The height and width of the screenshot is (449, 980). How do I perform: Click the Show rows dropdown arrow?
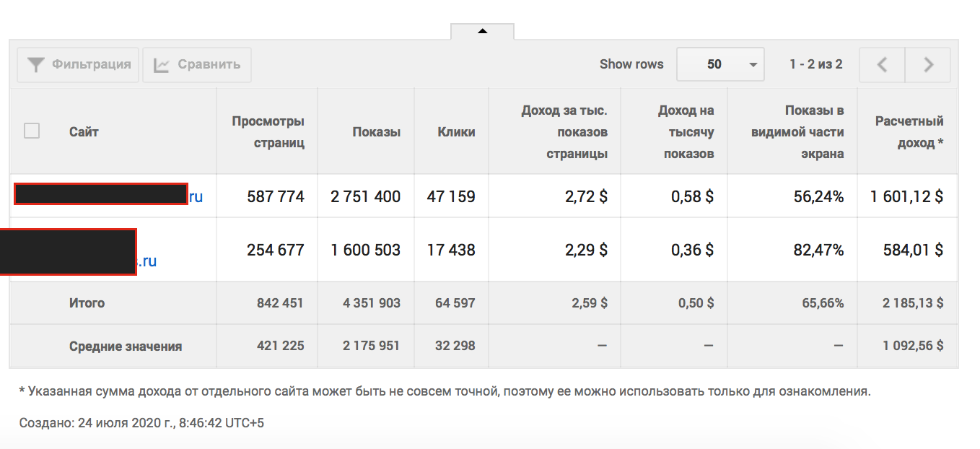pyautogui.click(x=753, y=65)
